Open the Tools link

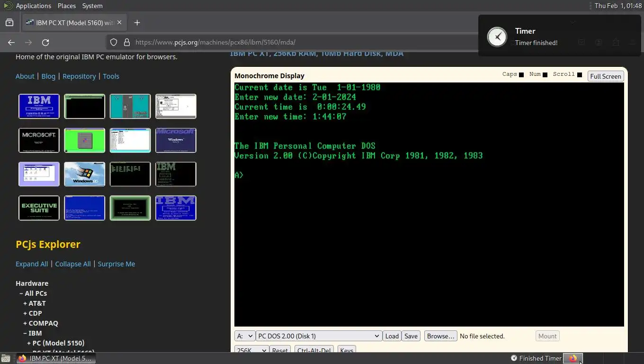pyautogui.click(x=111, y=76)
